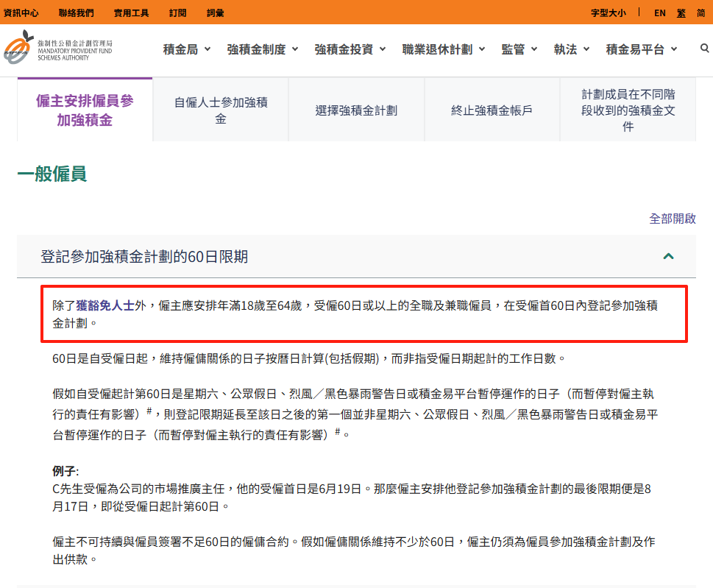Open the search magnifier icon
The width and height of the screenshot is (713, 588).
(705, 49)
